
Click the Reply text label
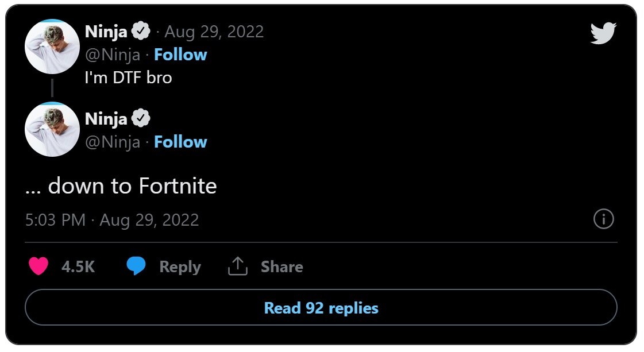(180, 266)
